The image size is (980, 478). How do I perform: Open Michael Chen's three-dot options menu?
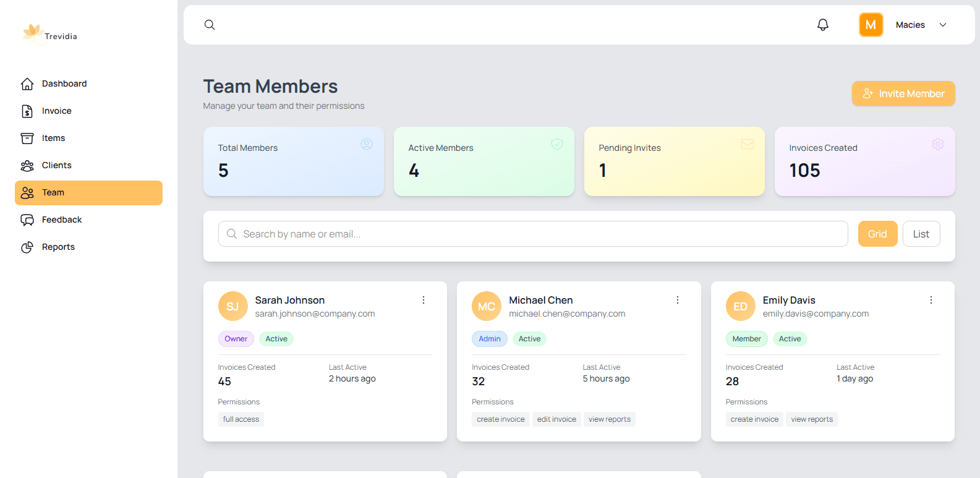point(677,300)
